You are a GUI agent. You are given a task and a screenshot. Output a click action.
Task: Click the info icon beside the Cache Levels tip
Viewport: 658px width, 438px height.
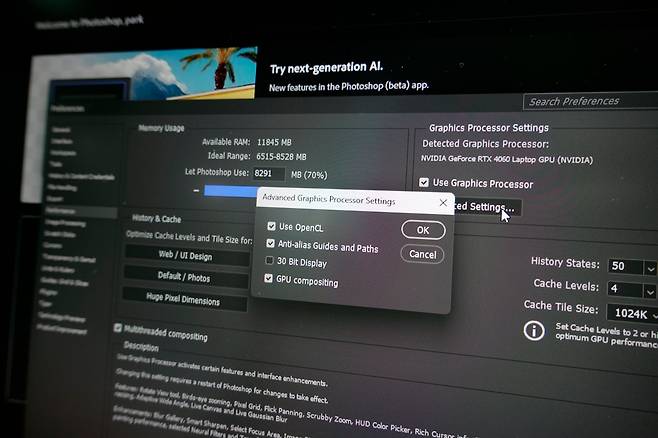click(x=534, y=331)
